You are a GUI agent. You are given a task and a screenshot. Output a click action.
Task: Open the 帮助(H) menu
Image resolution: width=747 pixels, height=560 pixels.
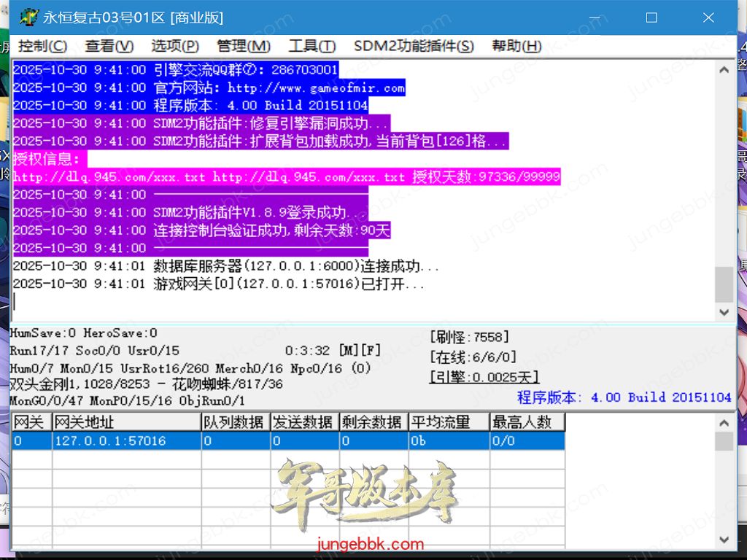pos(516,46)
